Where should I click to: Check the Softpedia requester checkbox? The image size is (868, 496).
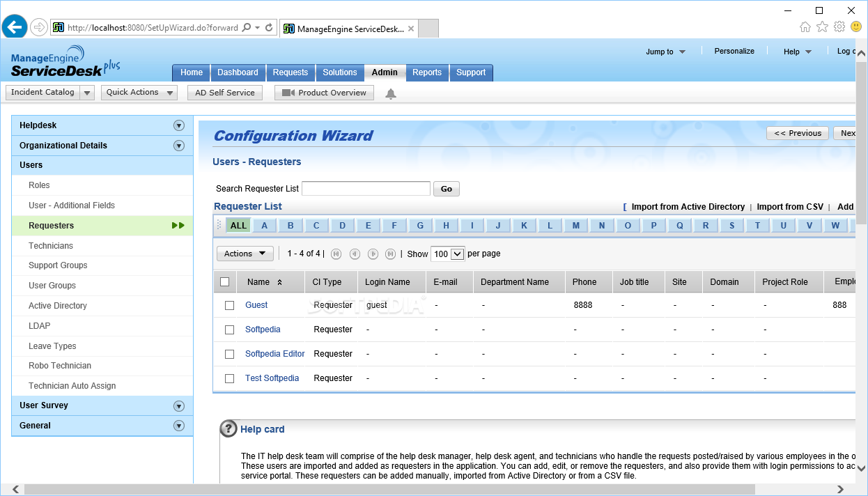[229, 330]
